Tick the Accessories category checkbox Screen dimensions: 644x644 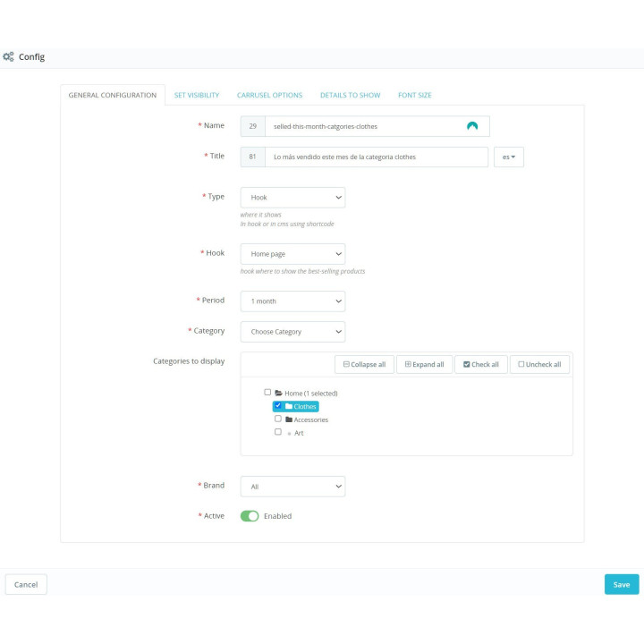278,419
